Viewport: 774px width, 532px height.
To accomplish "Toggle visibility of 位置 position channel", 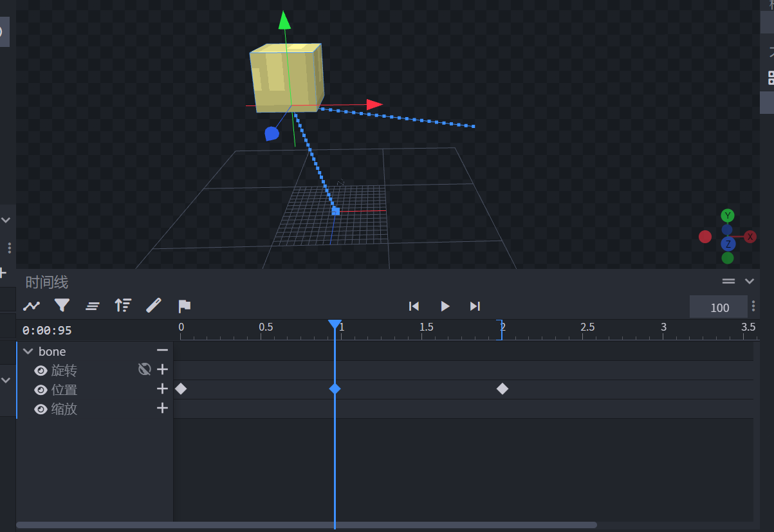I will pos(41,390).
